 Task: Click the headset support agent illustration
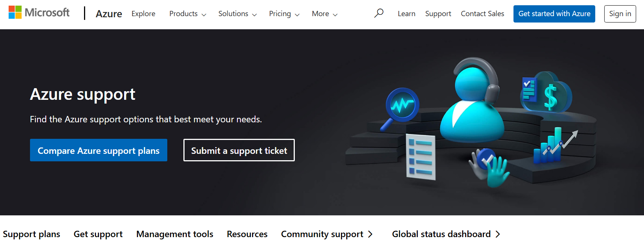coord(472,100)
